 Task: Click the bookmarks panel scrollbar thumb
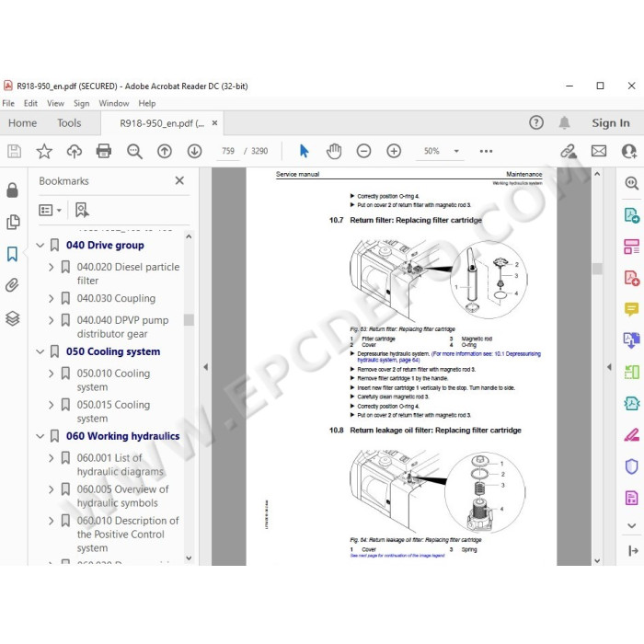189,319
